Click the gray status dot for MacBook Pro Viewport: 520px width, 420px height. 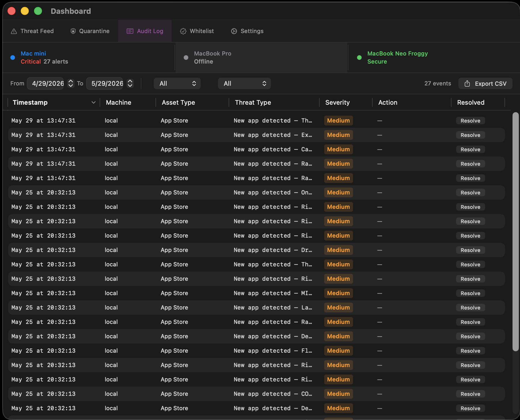pyautogui.click(x=186, y=58)
